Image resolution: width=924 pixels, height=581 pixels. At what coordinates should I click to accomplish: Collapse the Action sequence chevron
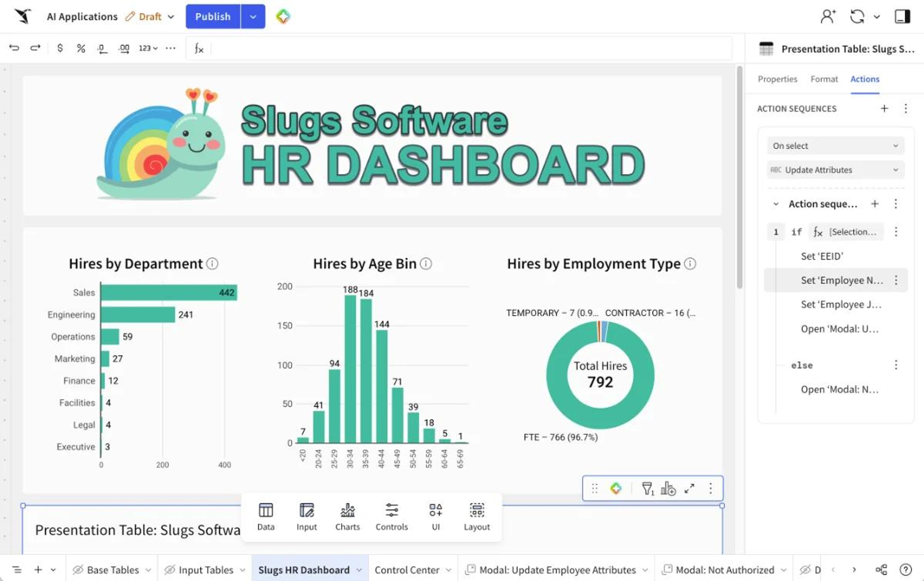[776, 204]
